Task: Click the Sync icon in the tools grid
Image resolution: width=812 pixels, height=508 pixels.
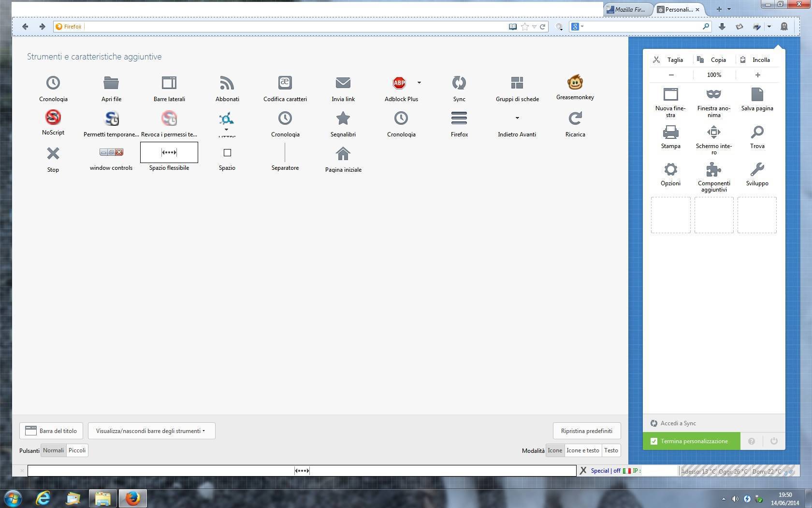Action: click(x=459, y=83)
